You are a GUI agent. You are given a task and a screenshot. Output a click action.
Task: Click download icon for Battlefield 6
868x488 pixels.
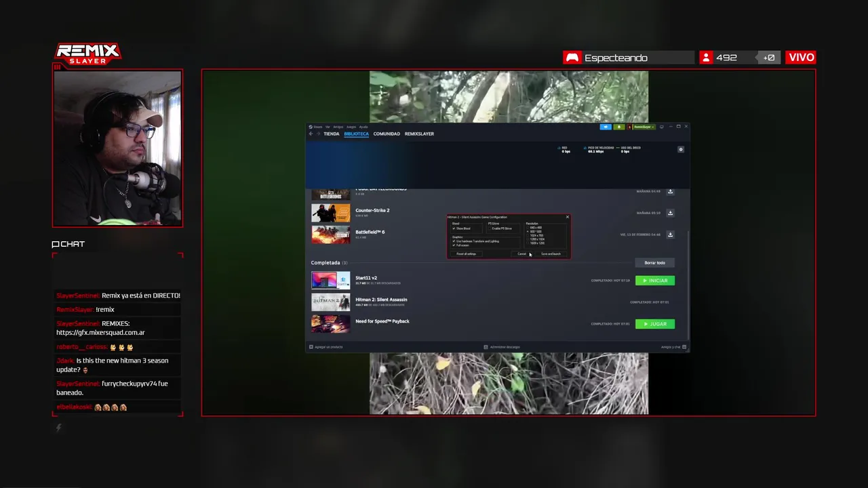pyautogui.click(x=670, y=235)
